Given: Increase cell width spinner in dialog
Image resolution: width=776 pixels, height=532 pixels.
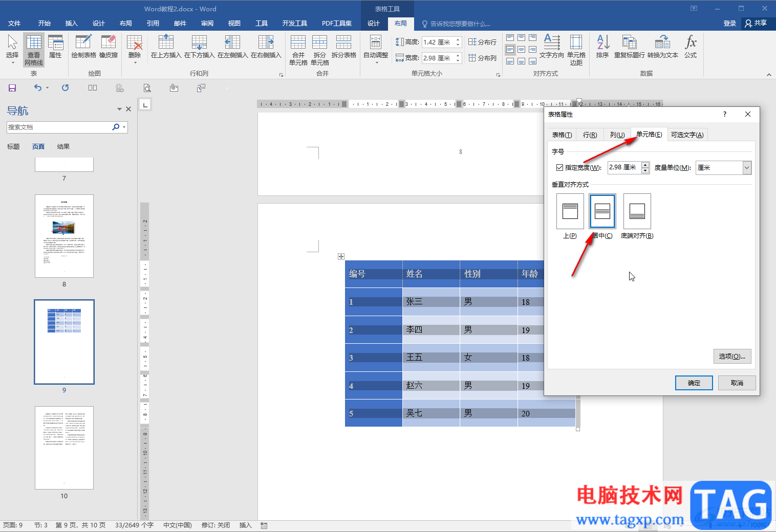Looking at the screenshot, I should [x=645, y=165].
